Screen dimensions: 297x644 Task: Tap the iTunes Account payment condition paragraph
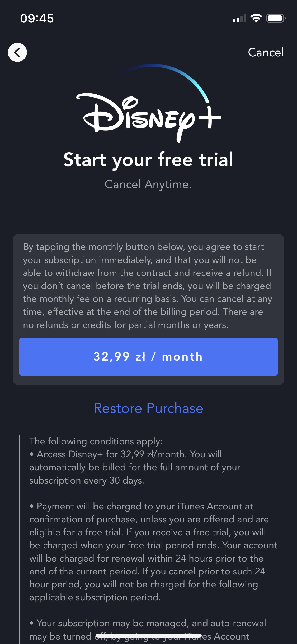153,552
